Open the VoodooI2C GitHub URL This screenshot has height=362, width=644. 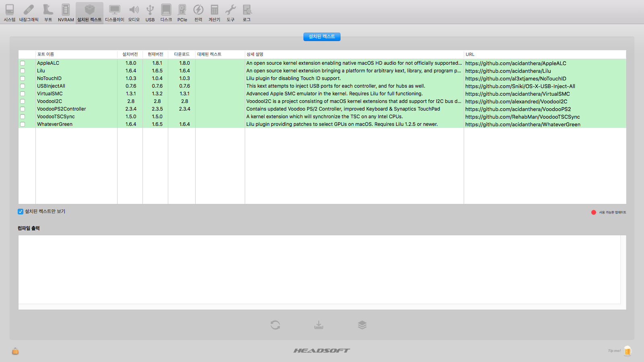coord(516,101)
